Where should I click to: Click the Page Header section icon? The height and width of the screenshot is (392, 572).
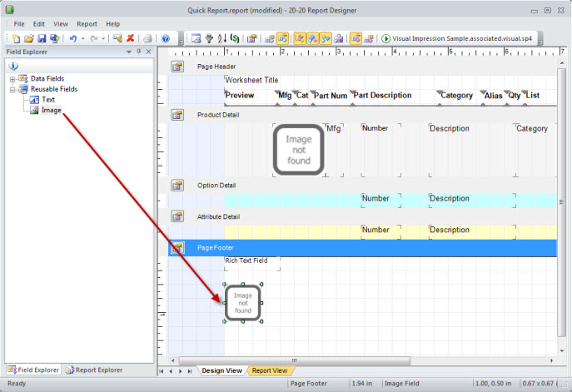click(x=177, y=67)
